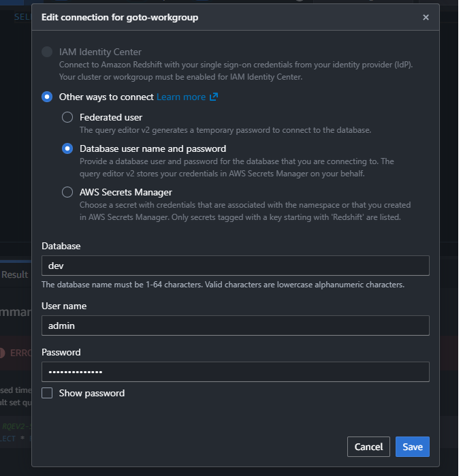
Task: Click the external link icon beside Learn more
Action: pos(214,97)
